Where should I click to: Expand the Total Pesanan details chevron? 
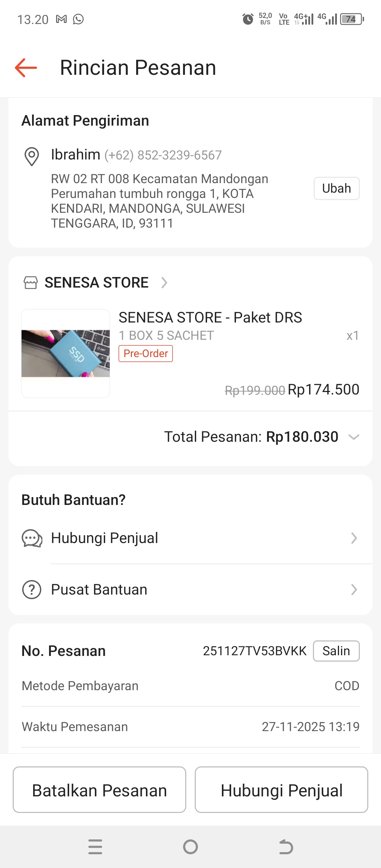tap(353, 437)
